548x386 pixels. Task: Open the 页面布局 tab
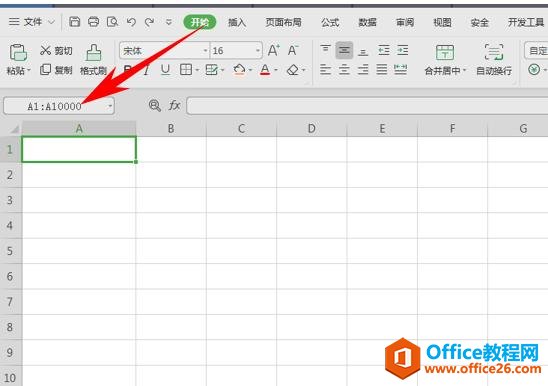coord(283,22)
